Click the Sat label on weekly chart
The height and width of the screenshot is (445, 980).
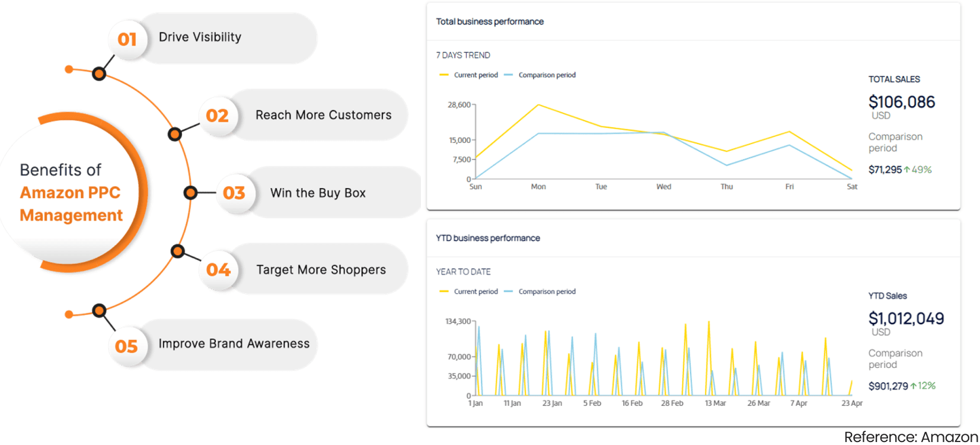(852, 187)
